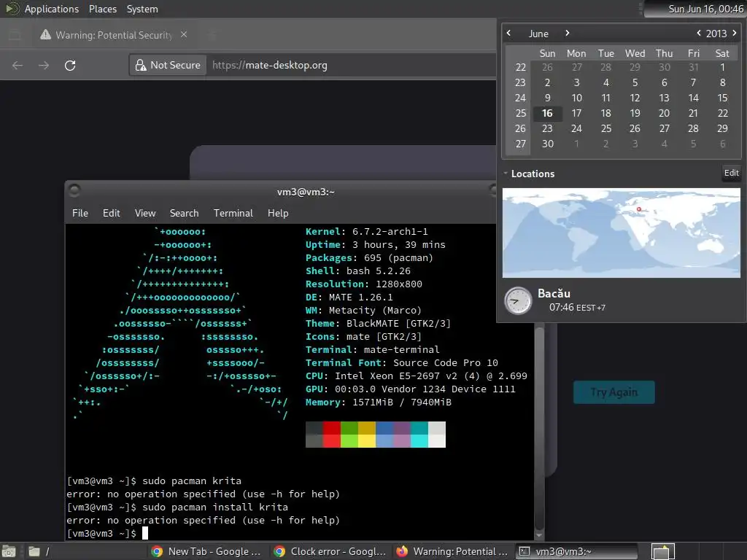Open a new browser tab with the plus icon
This screenshot has width=747, height=560.
[212, 35]
